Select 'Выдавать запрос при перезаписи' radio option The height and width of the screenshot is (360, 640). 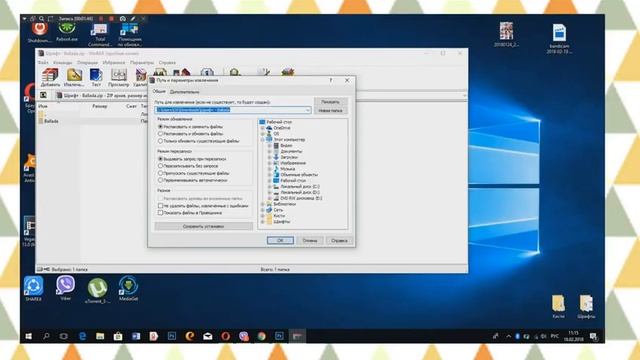tap(160, 159)
